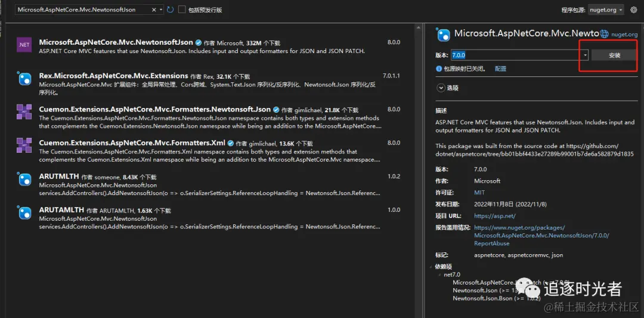Clear the search box with the X icon
The height and width of the screenshot is (318, 644).
(154, 10)
